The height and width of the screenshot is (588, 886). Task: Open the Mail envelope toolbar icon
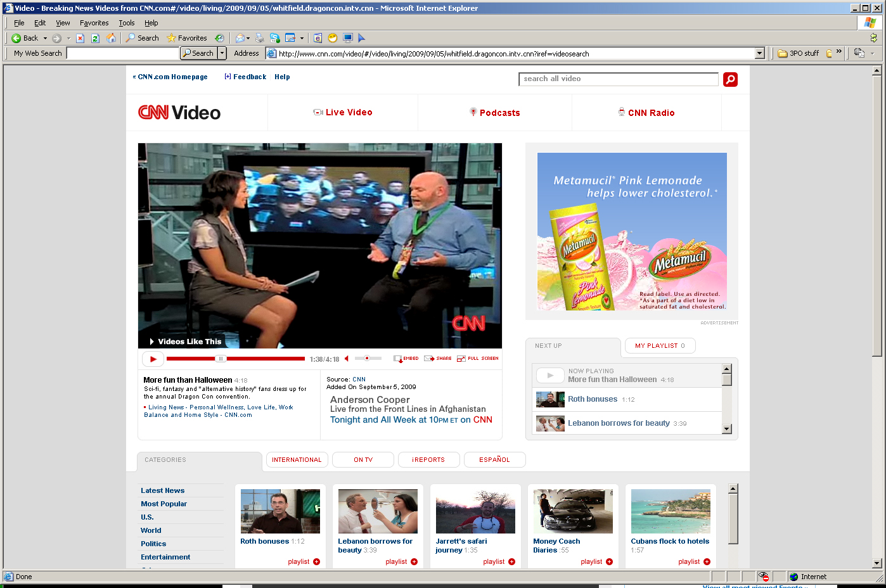[240, 38]
